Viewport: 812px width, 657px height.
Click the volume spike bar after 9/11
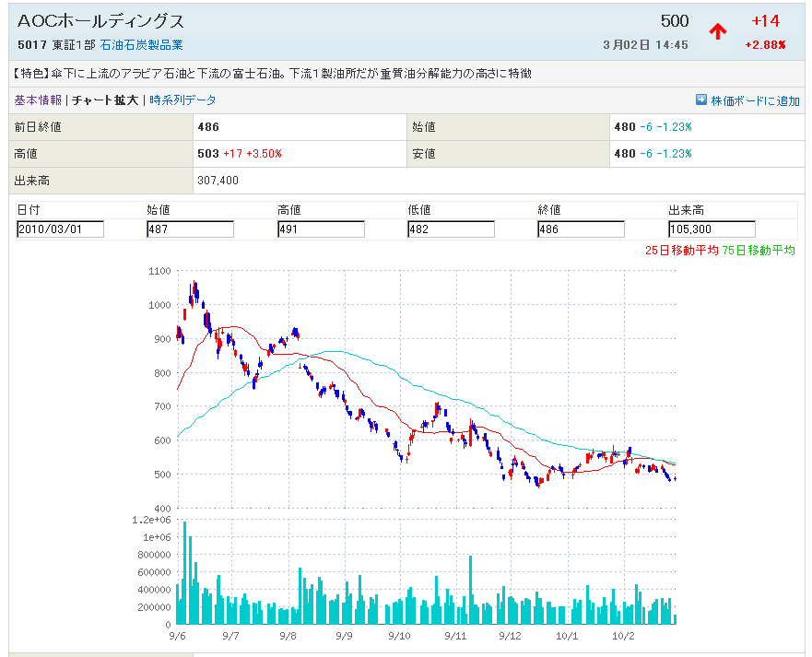pos(470,590)
